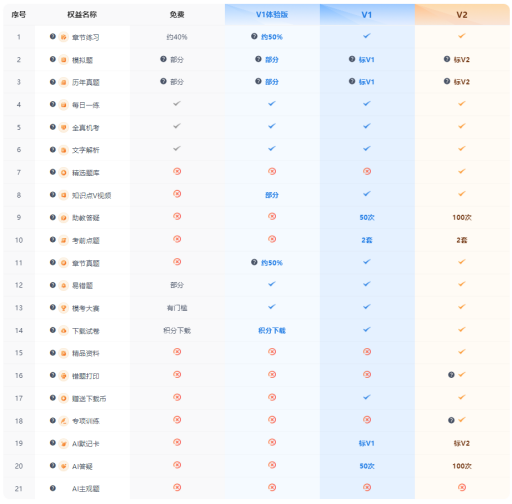This screenshot has height=504, width=512.
Task: Open the help tooltip for row 21 AI主观题
Action: click(x=53, y=488)
